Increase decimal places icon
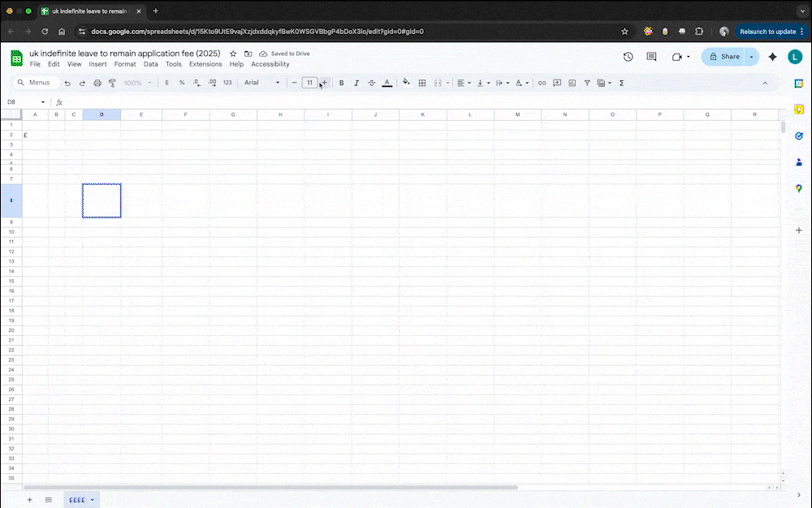Image resolution: width=812 pixels, height=508 pixels. tap(212, 83)
